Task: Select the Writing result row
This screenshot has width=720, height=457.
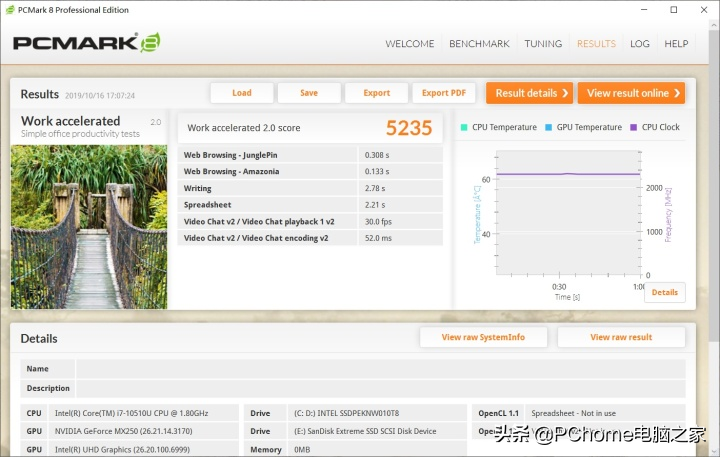Action: pos(310,188)
